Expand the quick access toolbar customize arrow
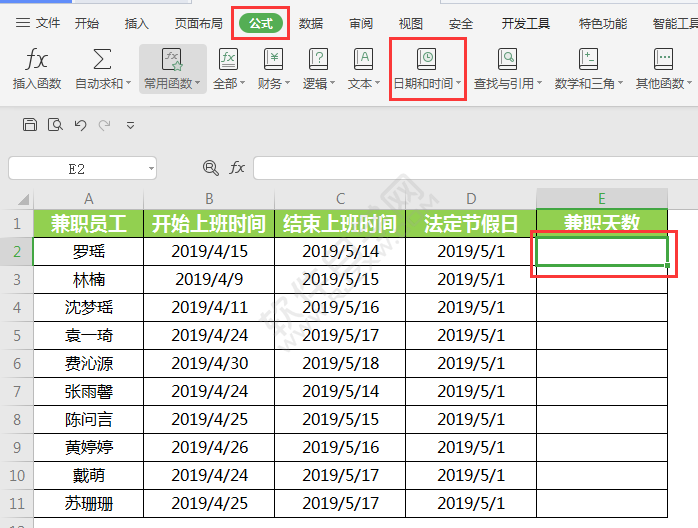Image resolution: width=698 pixels, height=528 pixels. tap(130, 126)
